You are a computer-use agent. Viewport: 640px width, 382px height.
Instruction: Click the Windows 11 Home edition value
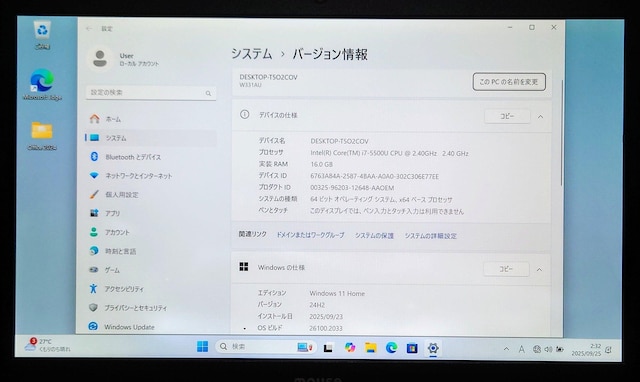coord(337,293)
